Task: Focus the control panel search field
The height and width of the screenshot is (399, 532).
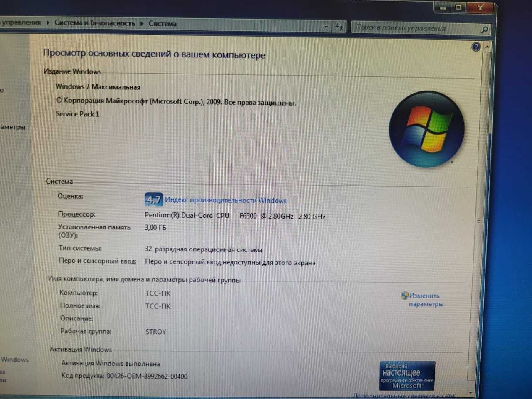Action: tap(420, 28)
